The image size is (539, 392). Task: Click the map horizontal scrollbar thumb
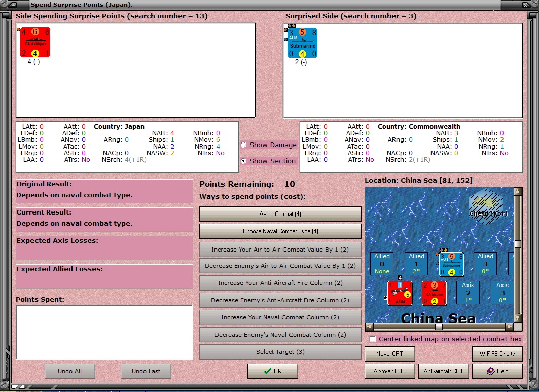[x=439, y=326]
